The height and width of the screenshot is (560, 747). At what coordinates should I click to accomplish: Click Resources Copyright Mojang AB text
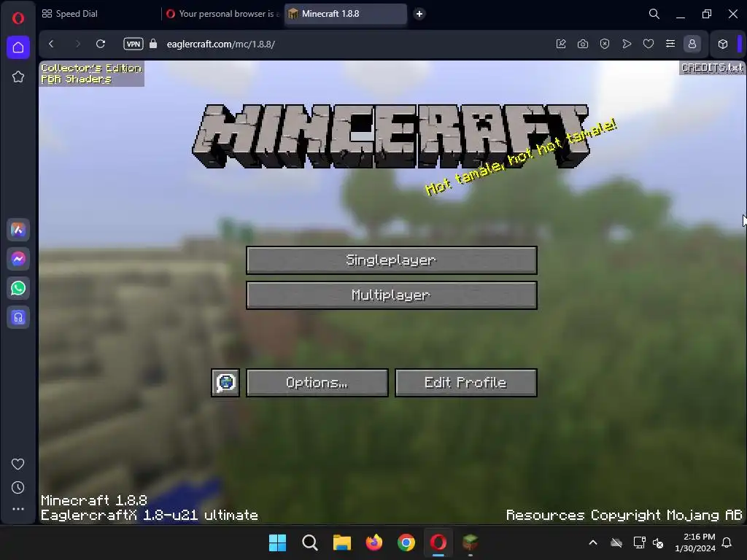tap(624, 515)
